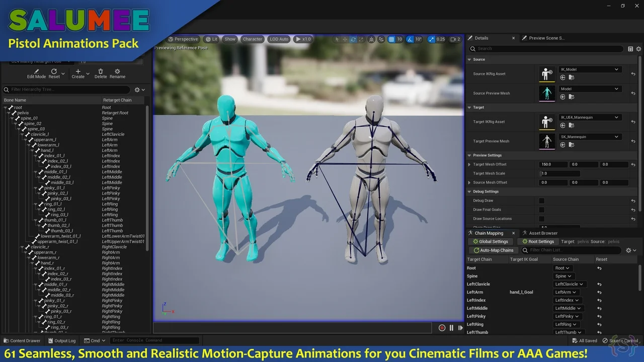Click the Delete trash icon
The width and height of the screenshot is (644, 362).
101,71
